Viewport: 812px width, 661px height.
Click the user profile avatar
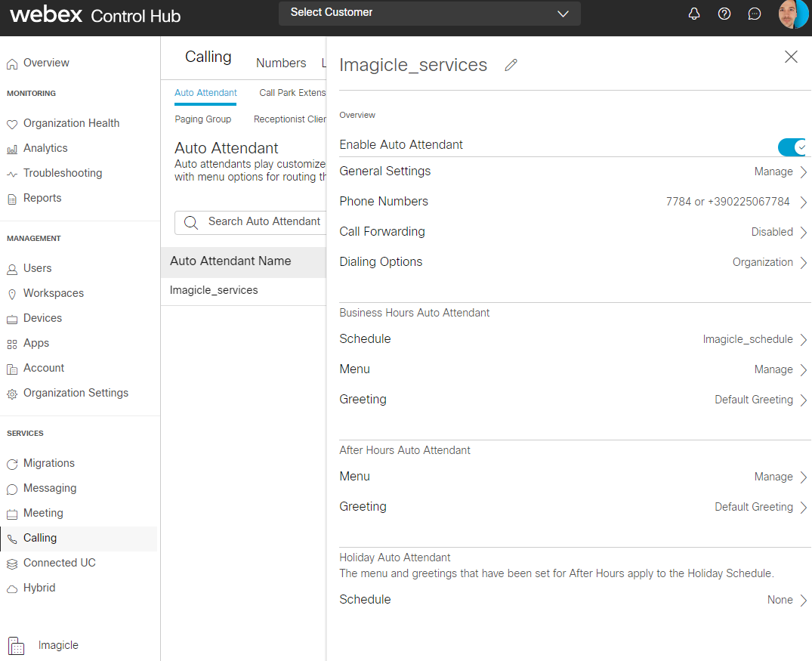(793, 14)
